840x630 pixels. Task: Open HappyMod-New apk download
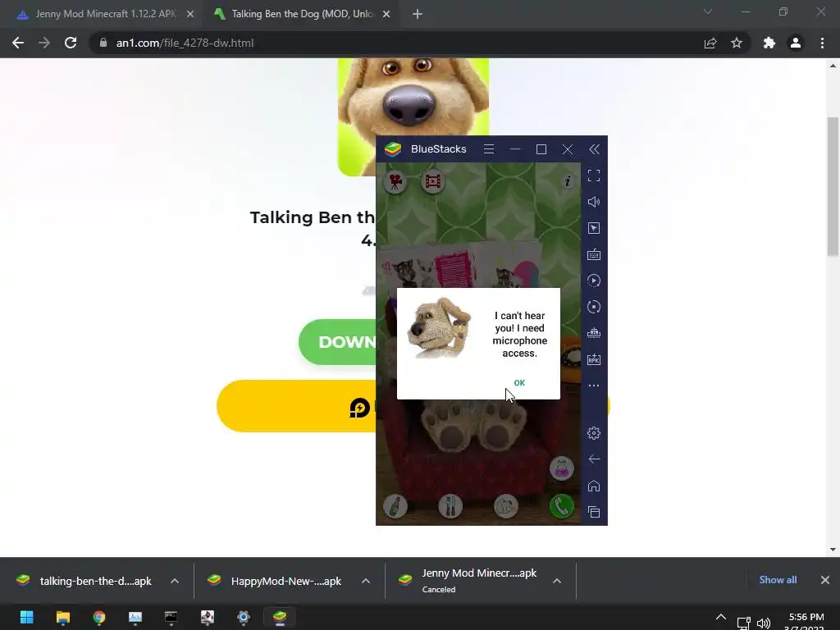276,581
